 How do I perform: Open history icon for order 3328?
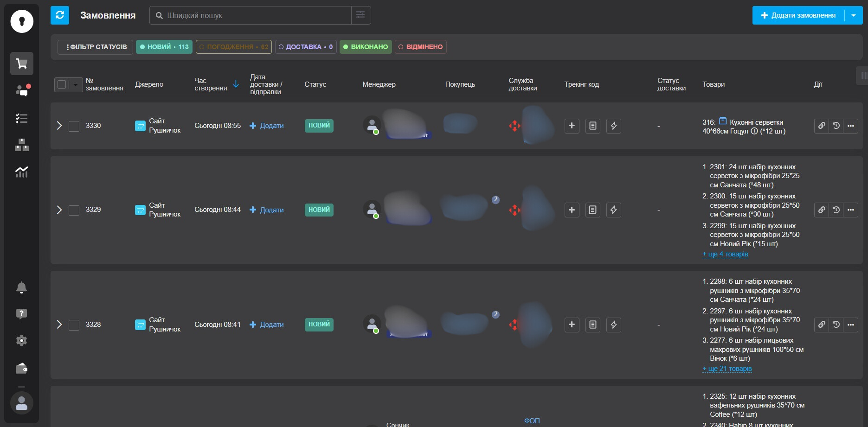tap(836, 325)
